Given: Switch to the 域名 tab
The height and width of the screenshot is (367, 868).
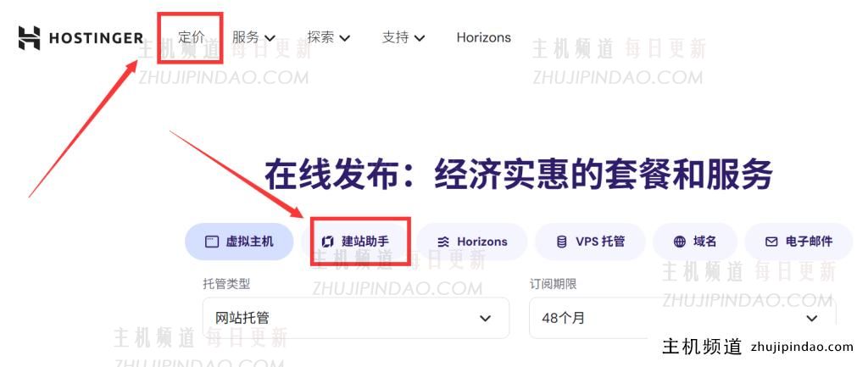Looking at the screenshot, I should click(695, 242).
